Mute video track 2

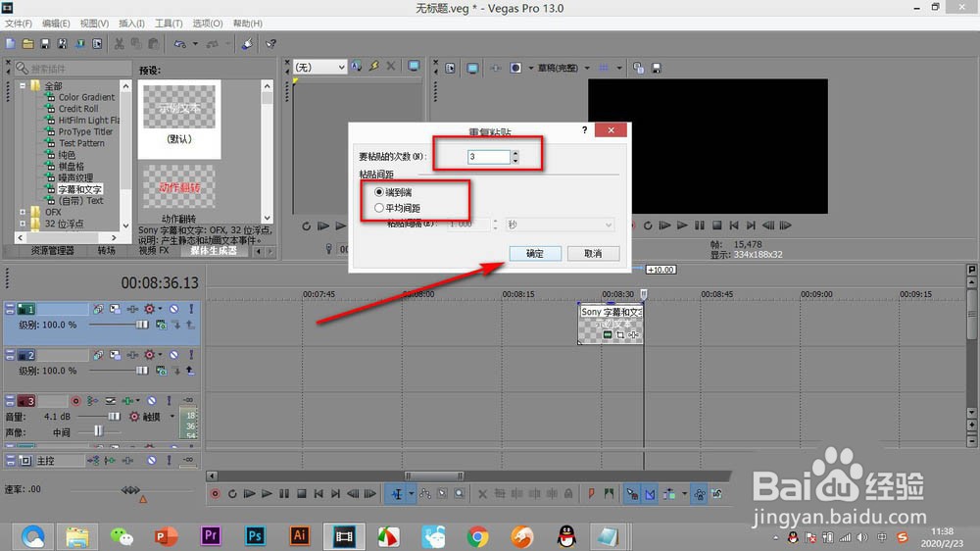173,355
